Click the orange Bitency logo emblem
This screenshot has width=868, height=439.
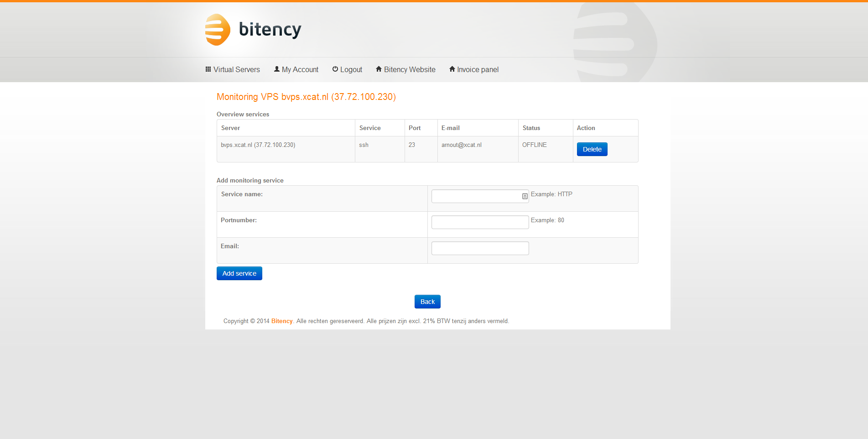[x=218, y=30]
